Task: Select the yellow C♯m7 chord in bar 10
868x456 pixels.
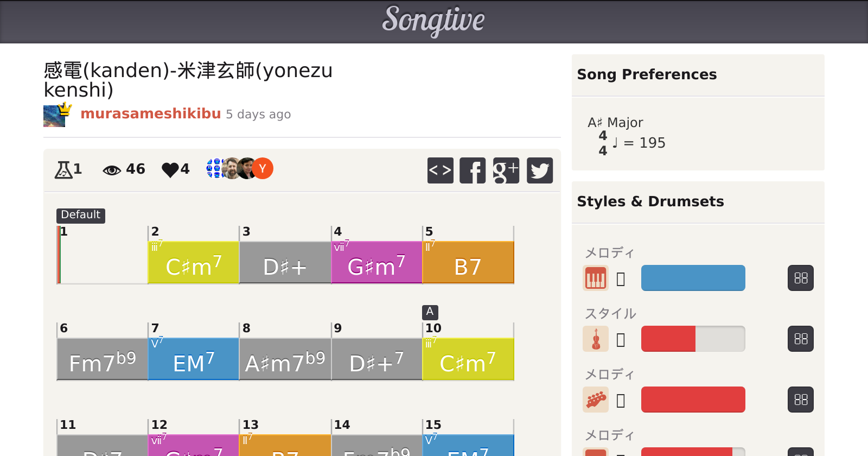Action: tap(468, 359)
